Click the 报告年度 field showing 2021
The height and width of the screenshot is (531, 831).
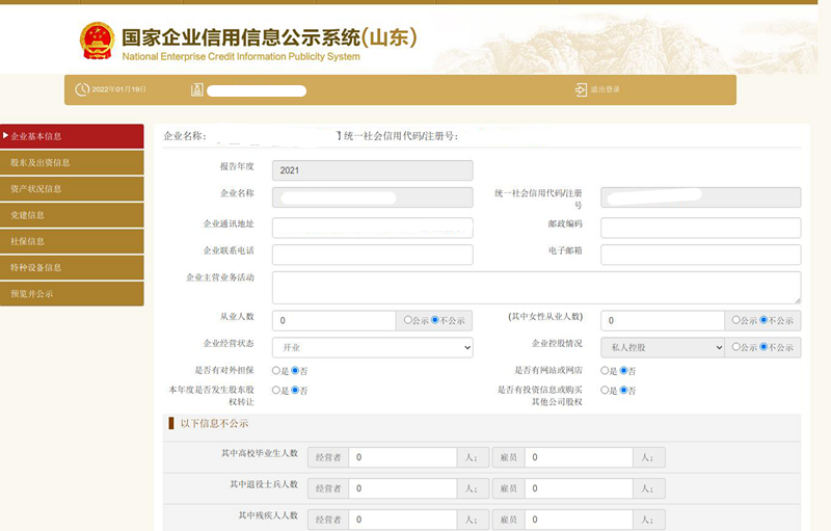[373, 171]
